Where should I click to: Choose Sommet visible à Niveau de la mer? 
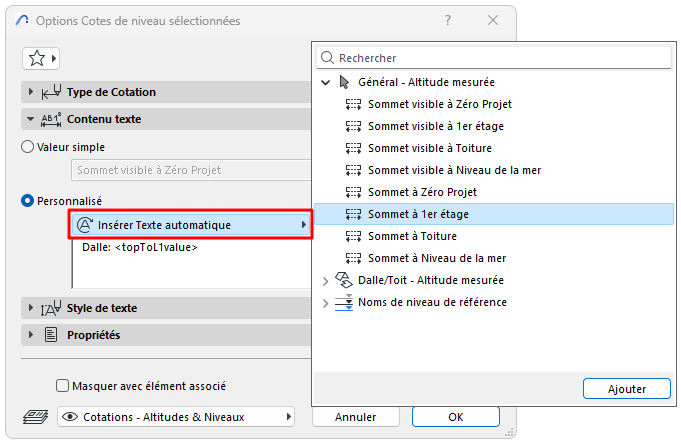coord(454,170)
